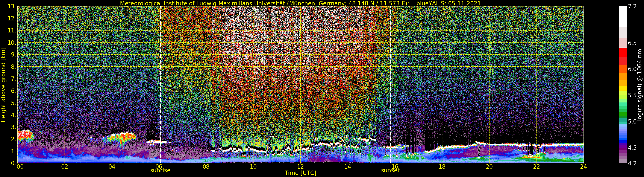Click the "Time [UTC]" axis label
Screen dimensions: 644x177
[300, 173]
